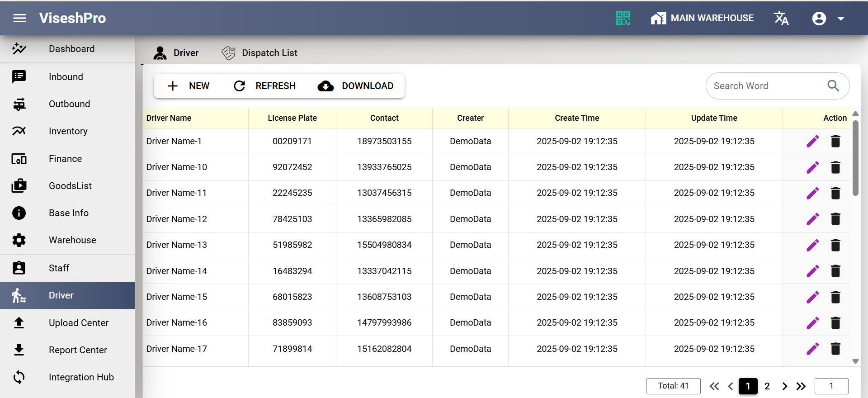Click the language translation icon

(781, 18)
